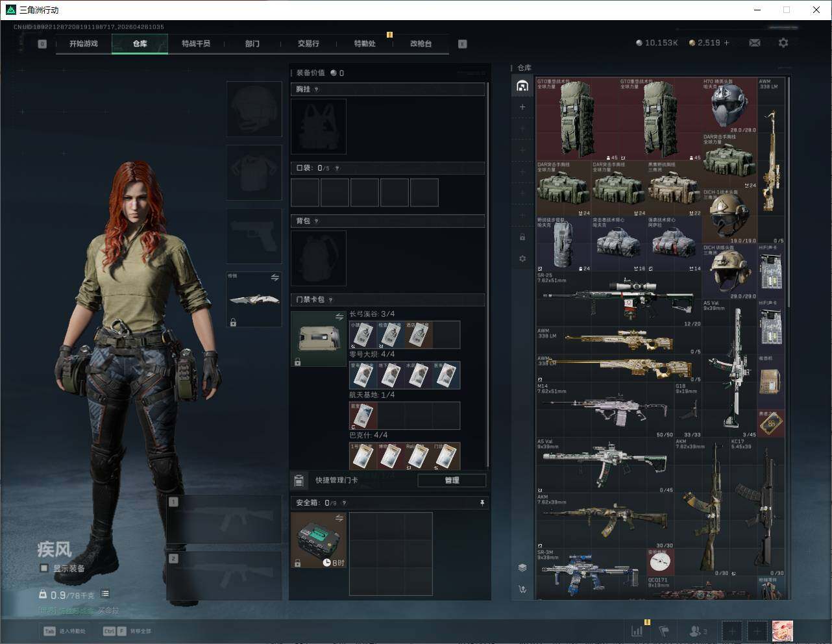Click the right arrow after 改枪台
The height and width of the screenshot is (644, 832).
click(462, 44)
